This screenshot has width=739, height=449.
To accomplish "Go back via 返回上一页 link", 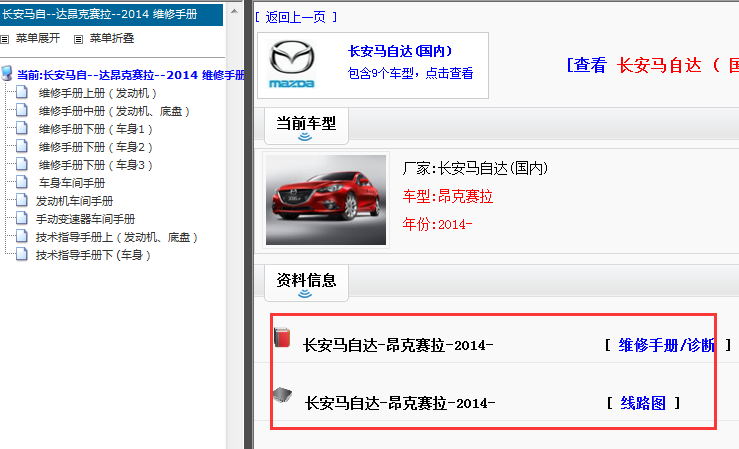I will click(x=296, y=17).
